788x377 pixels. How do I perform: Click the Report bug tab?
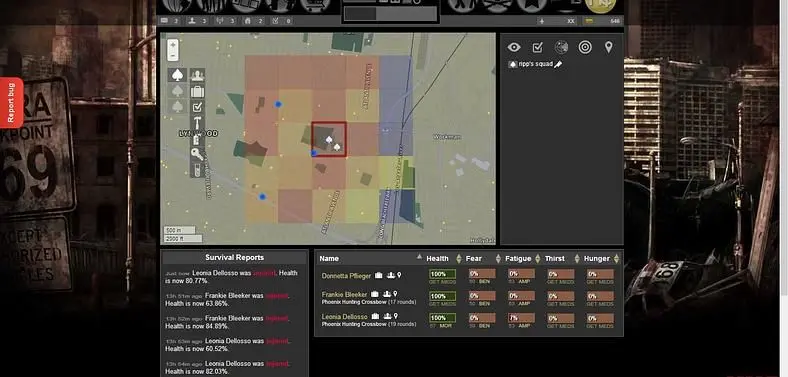point(11,103)
